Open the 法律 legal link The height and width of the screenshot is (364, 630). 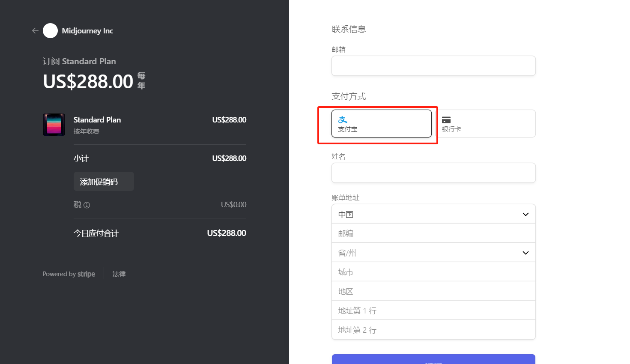click(119, 274)
